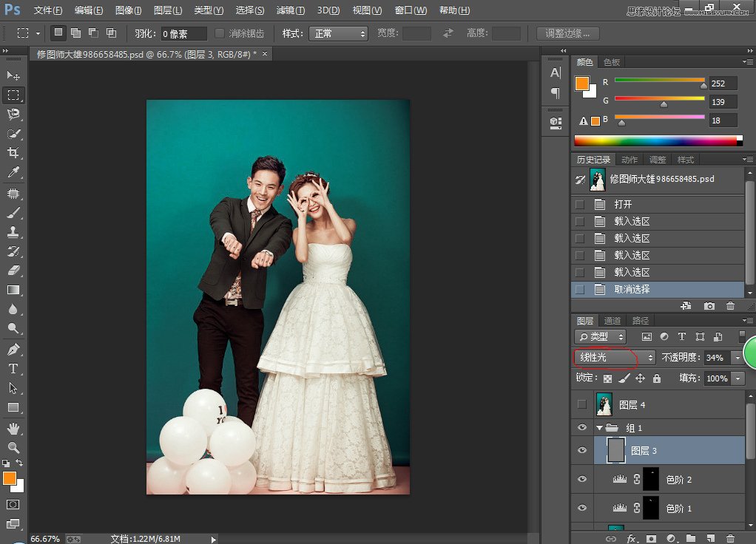Open the 样式 dropdown in options bar
This screenshot has height=544, width=756.
(x=338, y=33)
